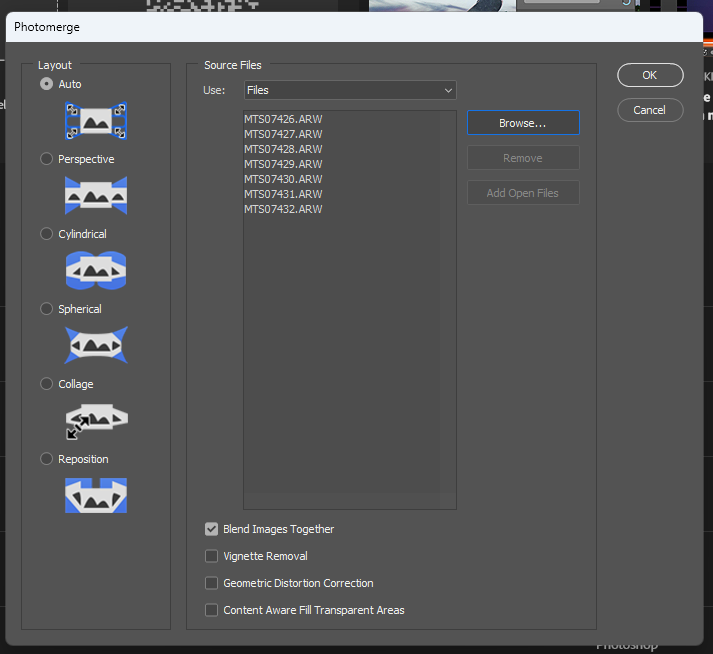Screen dimensions: 713x654
Task: Click the source file list scrollbar track
Action: [x=448, y=302]
